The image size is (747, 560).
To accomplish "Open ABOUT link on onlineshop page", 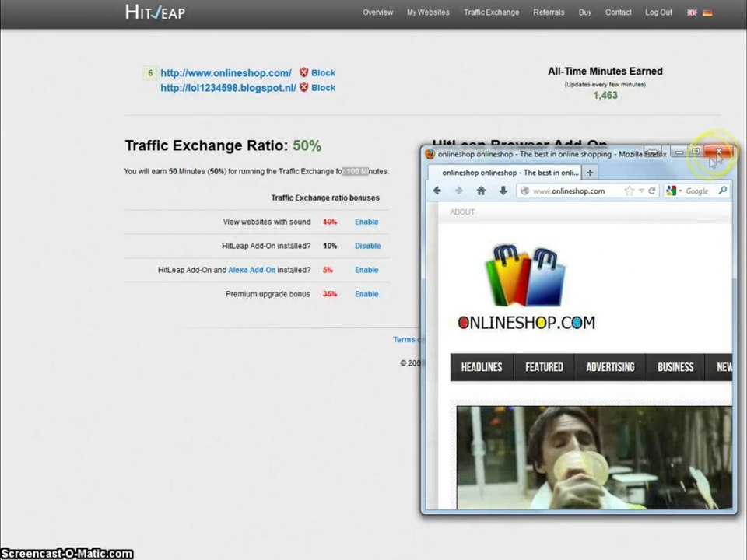I will 462,212.
